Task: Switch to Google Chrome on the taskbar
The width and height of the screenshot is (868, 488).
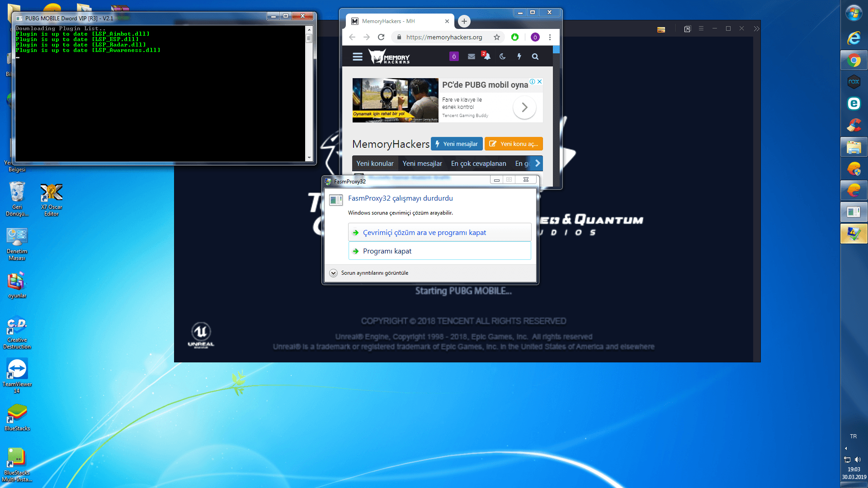Action: (x=854, y=60)
